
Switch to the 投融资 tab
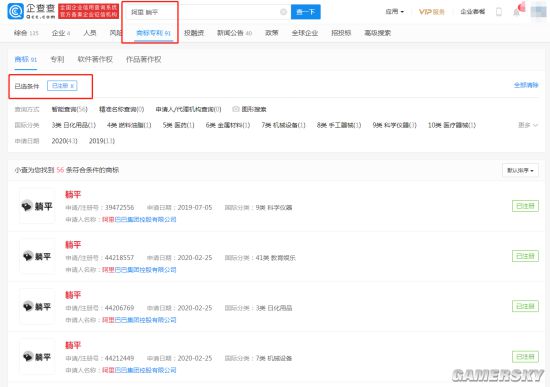194,33
